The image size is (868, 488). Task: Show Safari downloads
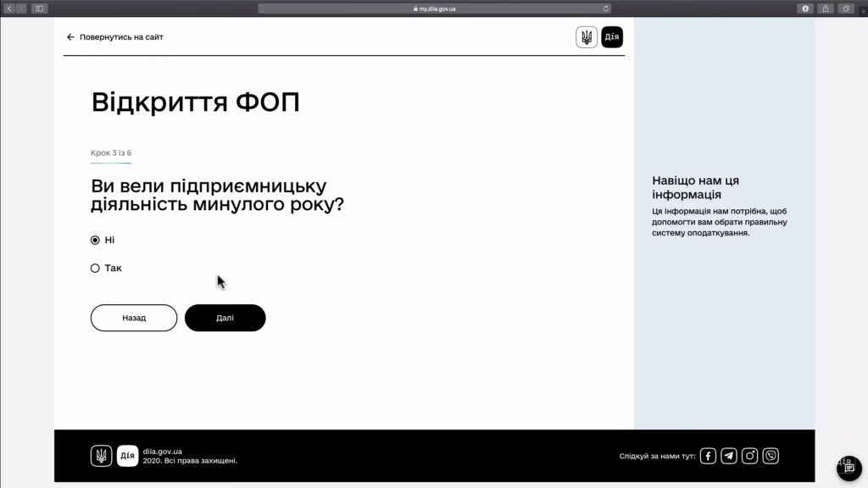(x=804, y=8)
